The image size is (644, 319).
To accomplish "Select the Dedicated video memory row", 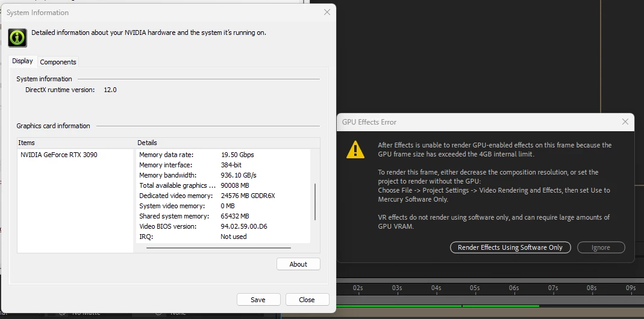I will click(x=224, y=196).
